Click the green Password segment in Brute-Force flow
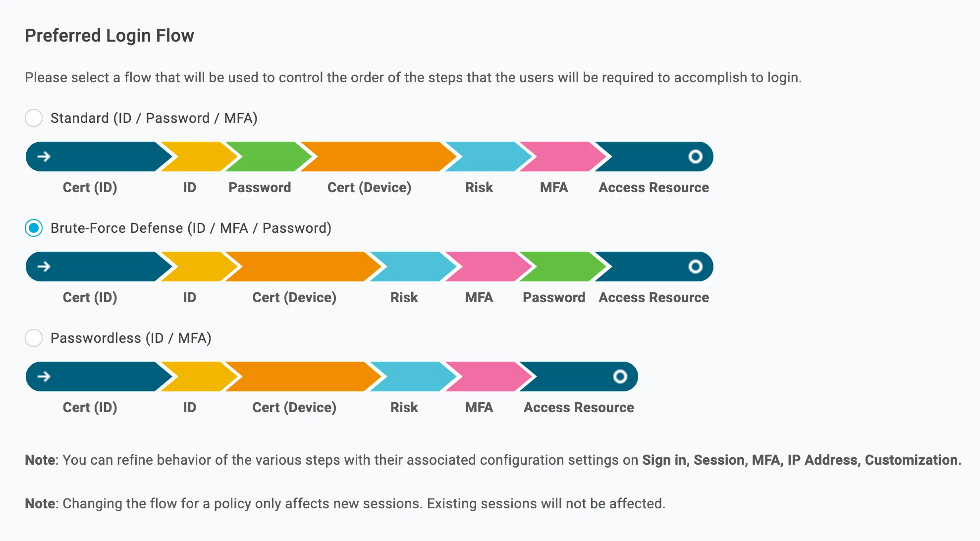 562,267
